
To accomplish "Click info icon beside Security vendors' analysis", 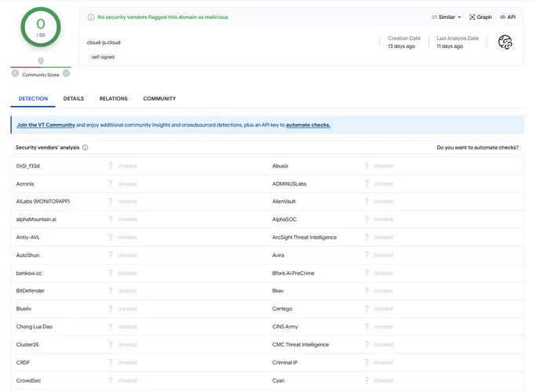I will 85,148.
